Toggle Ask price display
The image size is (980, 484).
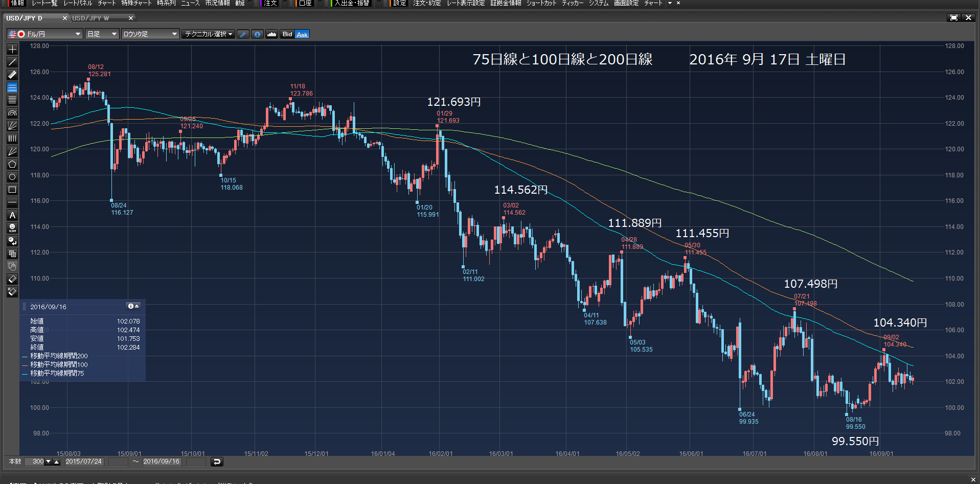click(302, 34)
